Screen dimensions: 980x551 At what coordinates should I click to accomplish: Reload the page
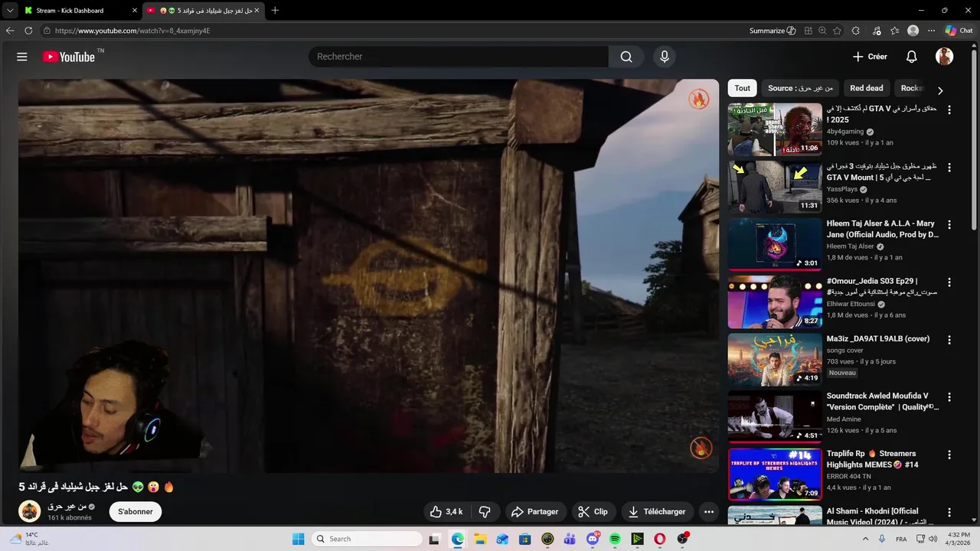[28, 31]
